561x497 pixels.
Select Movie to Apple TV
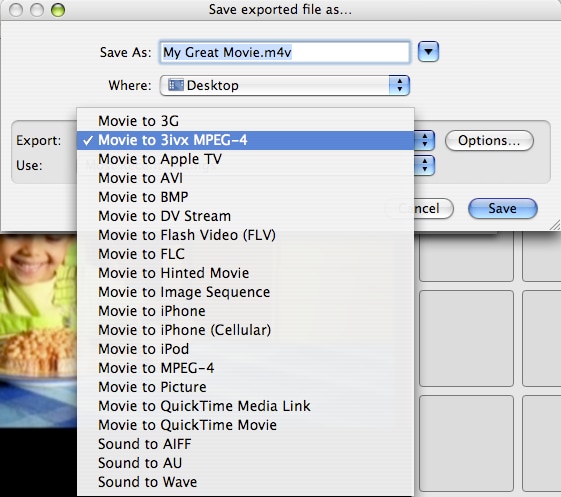(x=245, y=159)
